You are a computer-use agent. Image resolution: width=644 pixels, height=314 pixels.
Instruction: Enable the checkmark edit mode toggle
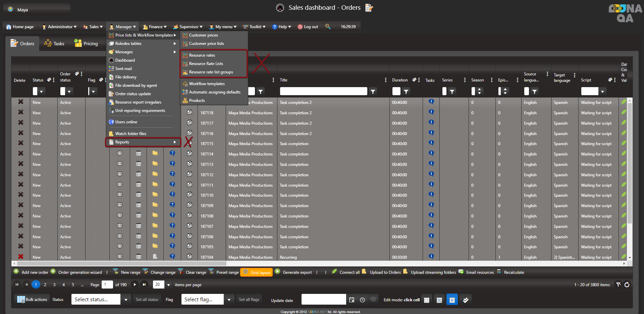pyautogui.click(x=466, y=300)
